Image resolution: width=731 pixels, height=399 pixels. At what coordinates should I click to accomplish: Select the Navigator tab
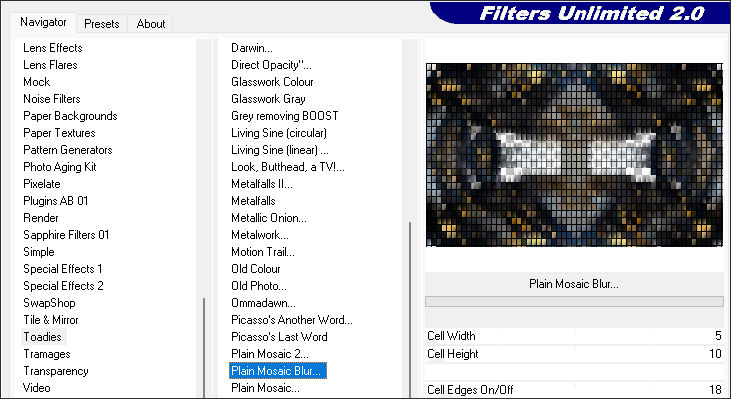pos(43,22)
